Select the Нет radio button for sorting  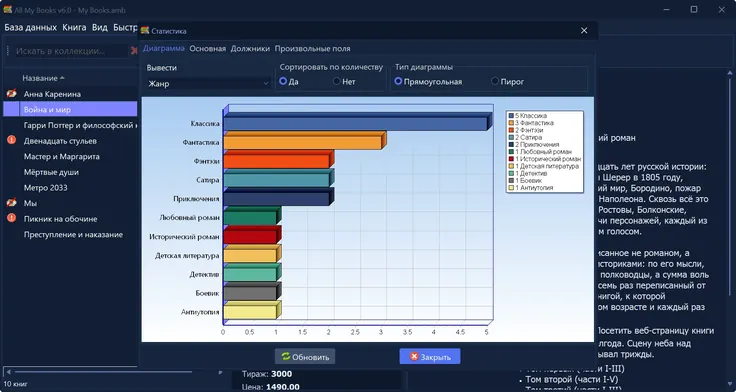337,81
